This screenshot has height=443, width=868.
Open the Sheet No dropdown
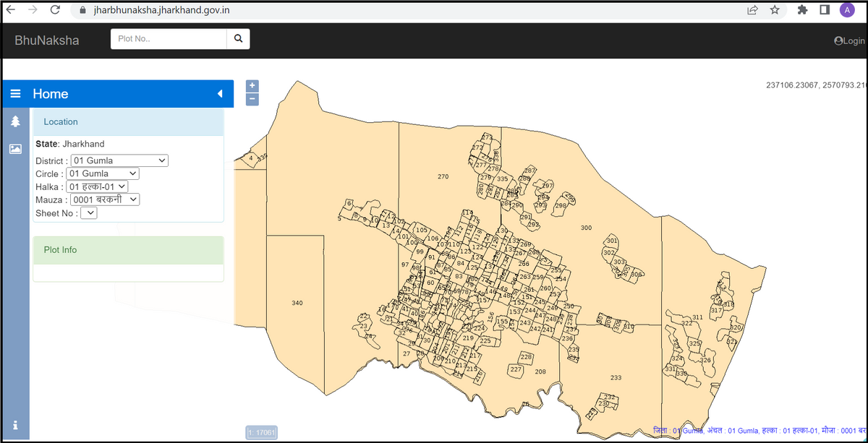88,213
